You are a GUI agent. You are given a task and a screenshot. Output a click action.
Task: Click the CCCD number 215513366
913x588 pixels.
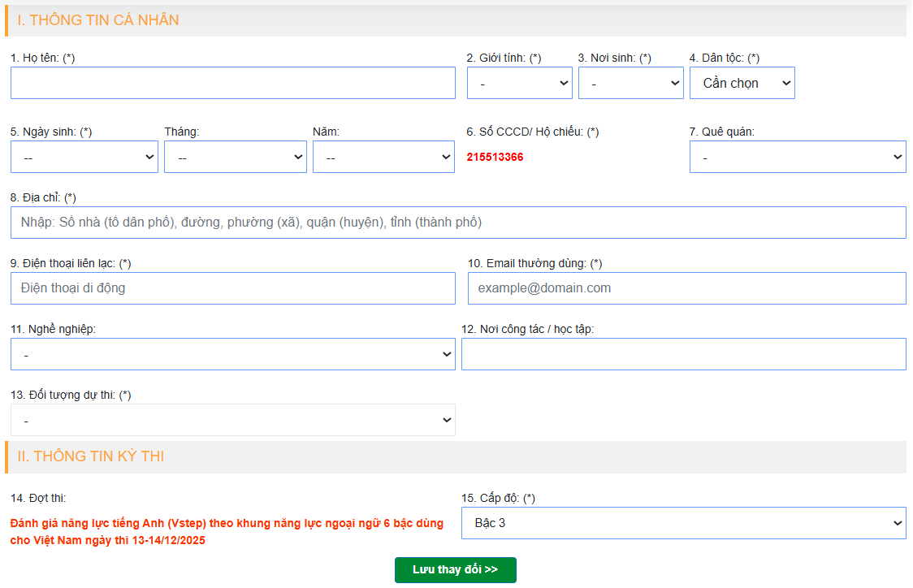point(495,157)
